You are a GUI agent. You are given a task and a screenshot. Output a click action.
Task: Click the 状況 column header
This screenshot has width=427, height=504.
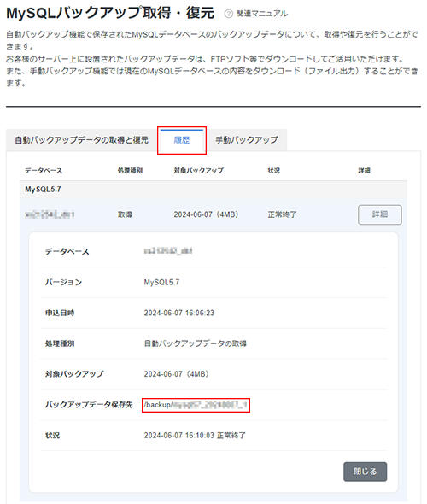274,171
